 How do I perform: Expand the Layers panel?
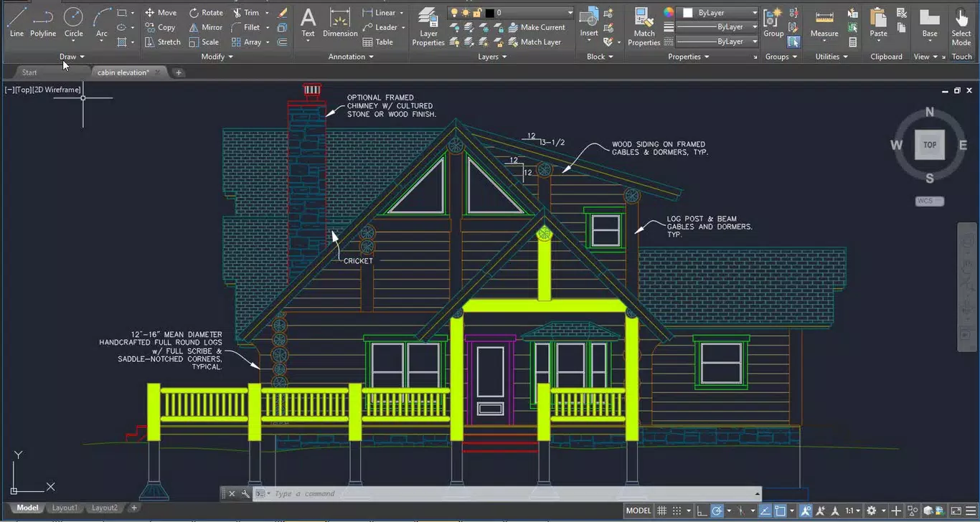(492, 57)
